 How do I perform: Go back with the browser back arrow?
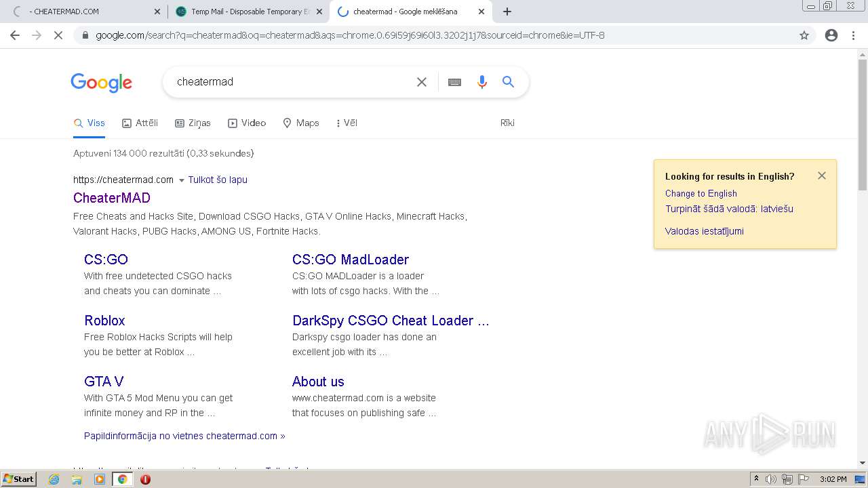[x=15, y=35]
